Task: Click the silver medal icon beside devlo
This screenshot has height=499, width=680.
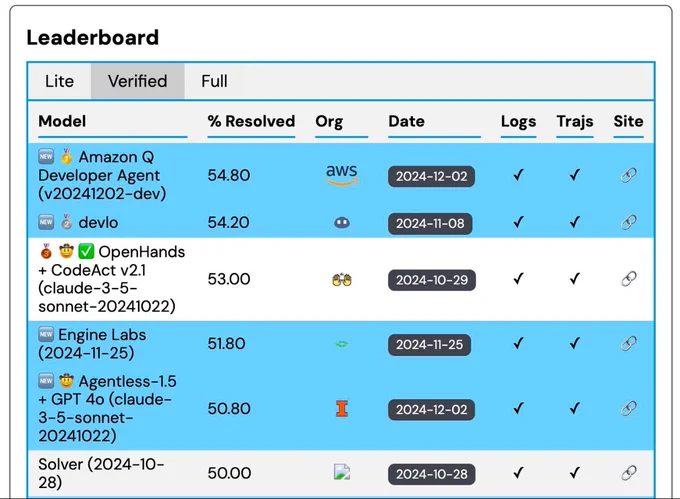Action: pyautogui.click(x=66, y=222)
